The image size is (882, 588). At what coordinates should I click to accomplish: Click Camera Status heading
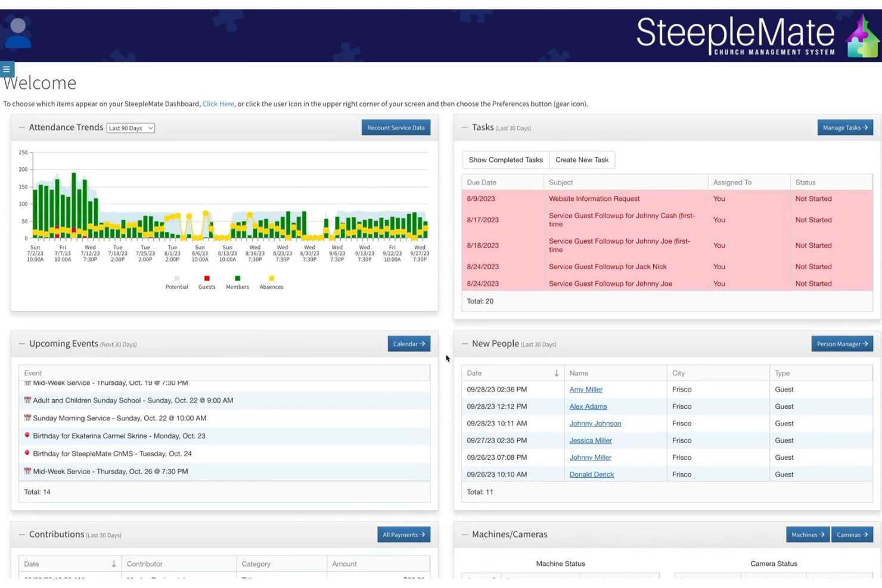tap(774, 564)
